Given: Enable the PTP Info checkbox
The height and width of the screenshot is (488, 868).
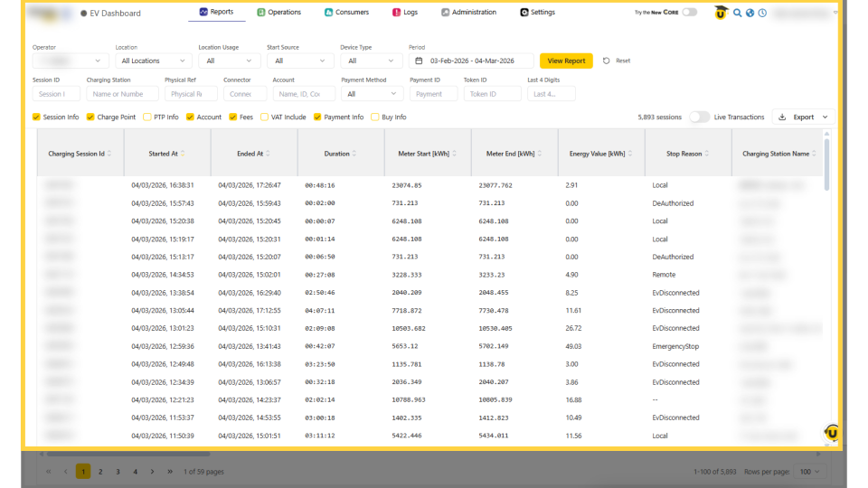Looking at the screenshot, I should [147, 117].
